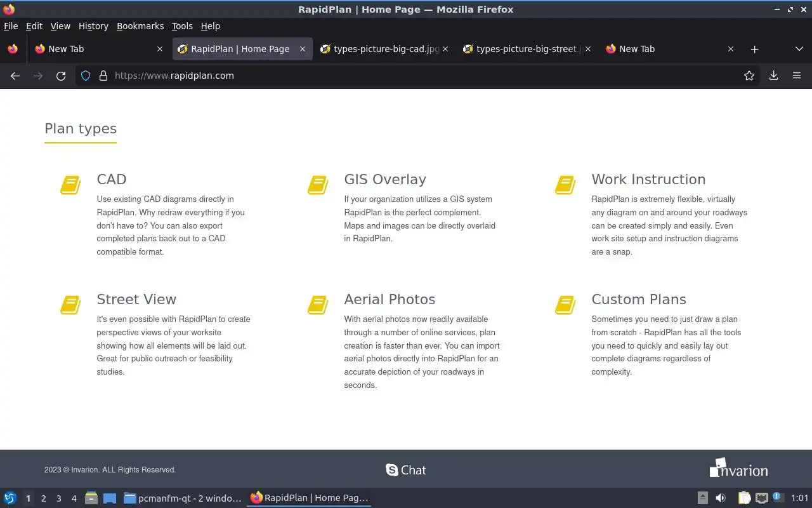This screenshot has width=812, height=508.
Task: Click the tracking protection shield icon
Action: coord(86,76)
